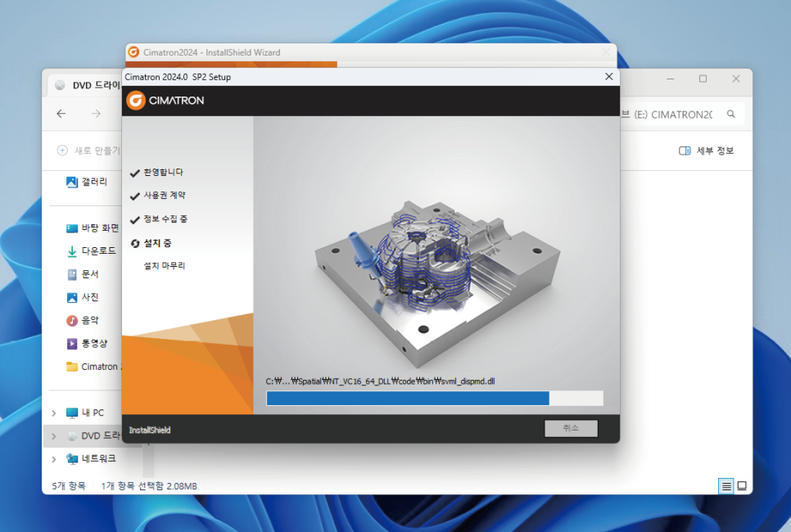
Task: Open 동영상 folder in Explorer sidebar
Action: point(88,344)
